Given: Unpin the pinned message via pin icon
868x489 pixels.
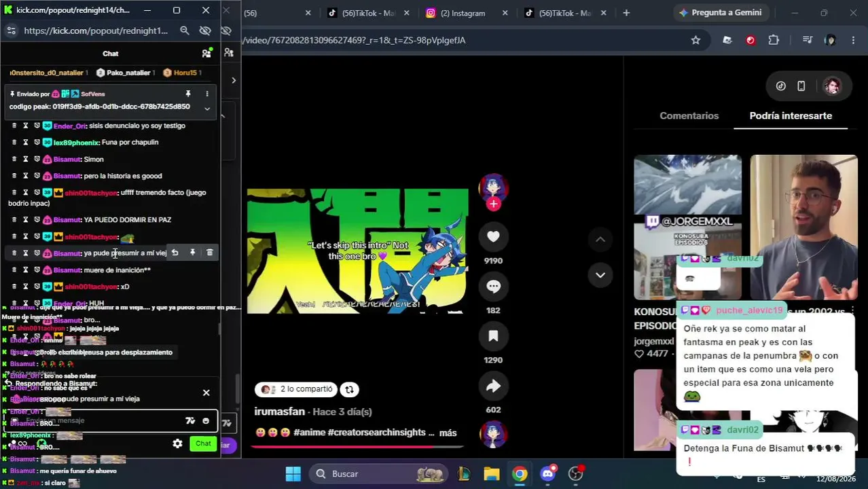Looking at the screenshot, I should point(188,94).
